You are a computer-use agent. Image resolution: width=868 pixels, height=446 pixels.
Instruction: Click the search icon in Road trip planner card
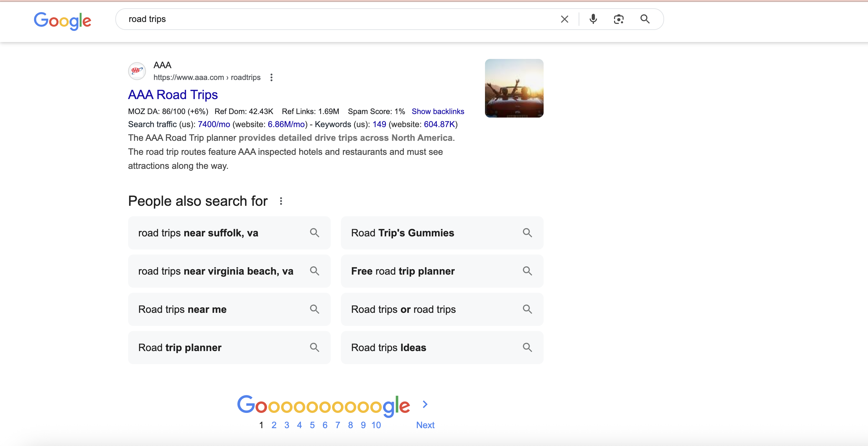click(x=315, y=348)
